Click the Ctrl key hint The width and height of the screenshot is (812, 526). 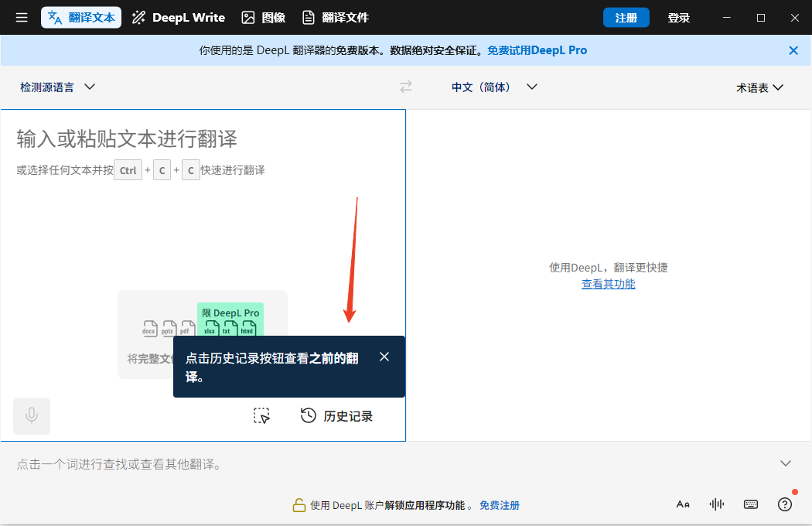point(128,170)
